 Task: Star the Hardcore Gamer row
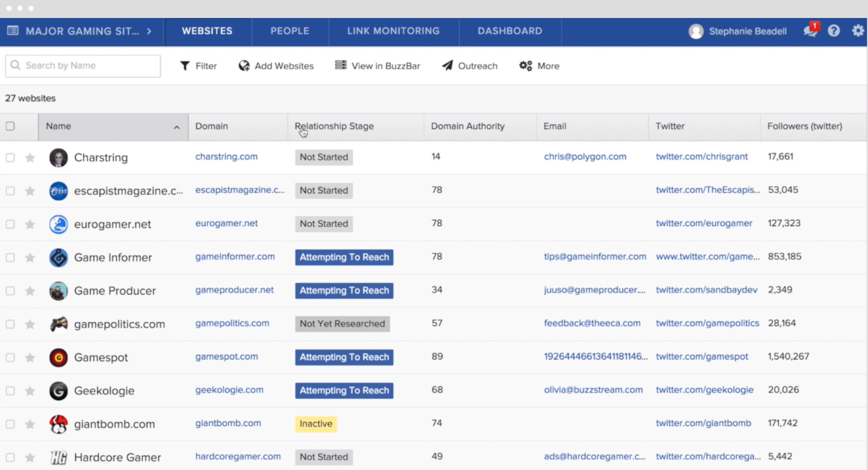[30, 457]
